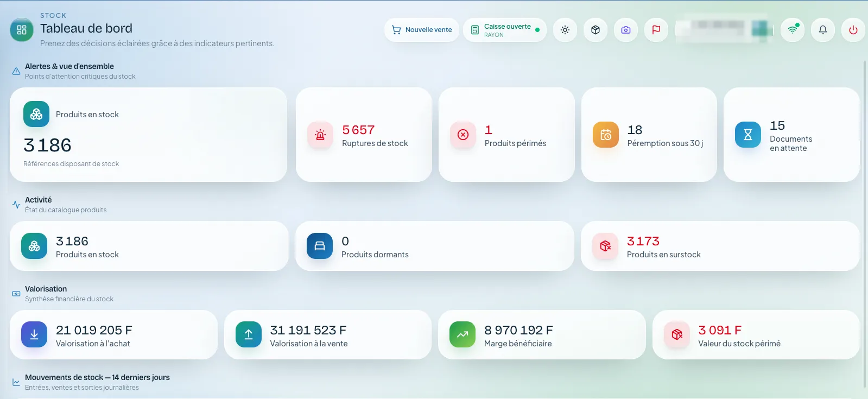Click the Documents en attente hourglass icon
The height and width of the screenshot is (399, 868).
[x=748, y=135]
